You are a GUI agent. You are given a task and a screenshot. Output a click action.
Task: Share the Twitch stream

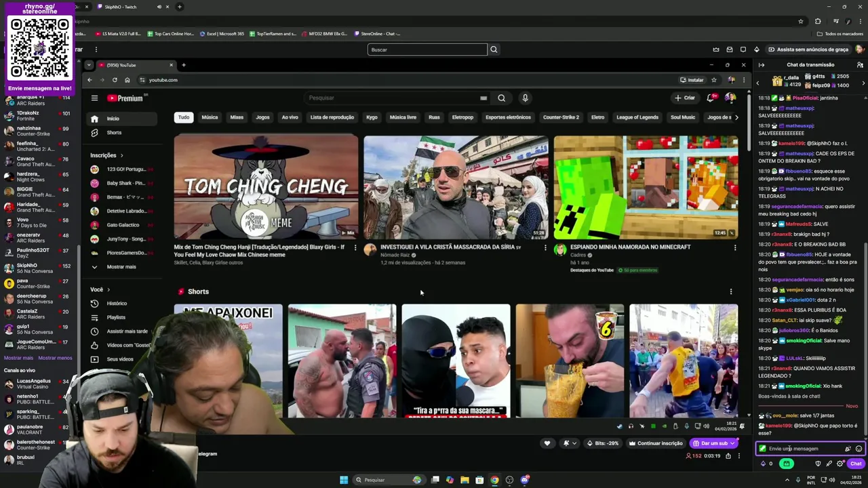tap(728, 456)
